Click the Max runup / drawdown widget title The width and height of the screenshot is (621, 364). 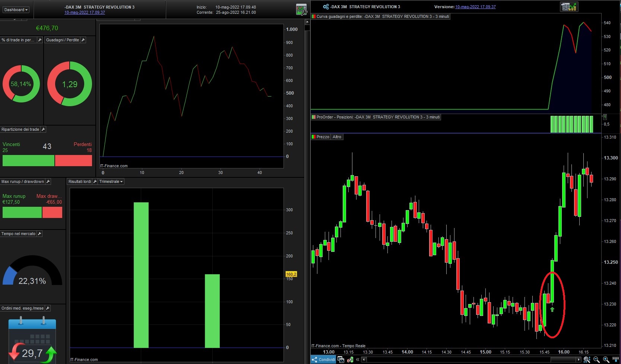23,181
